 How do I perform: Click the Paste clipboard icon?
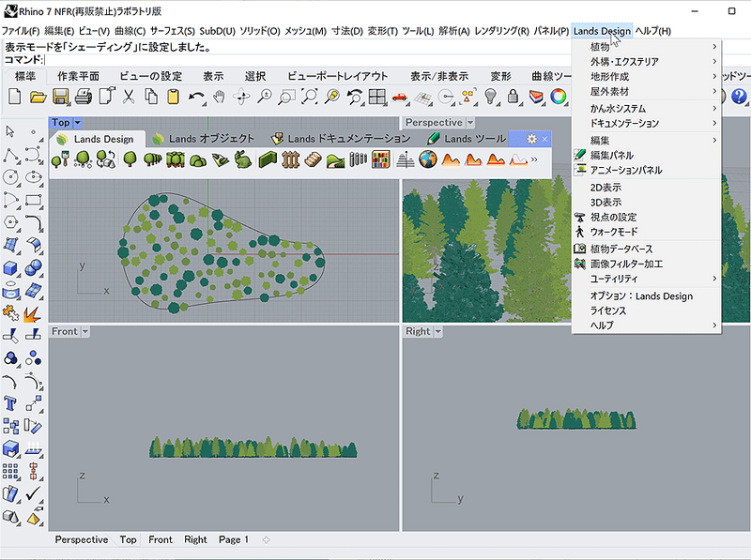tap(173, 97)
